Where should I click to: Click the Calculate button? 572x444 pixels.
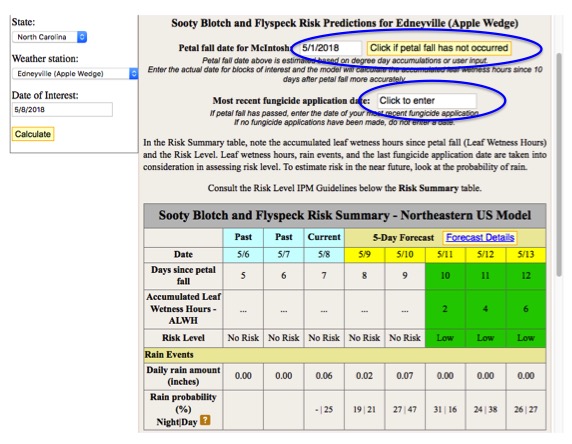(33, 134)
